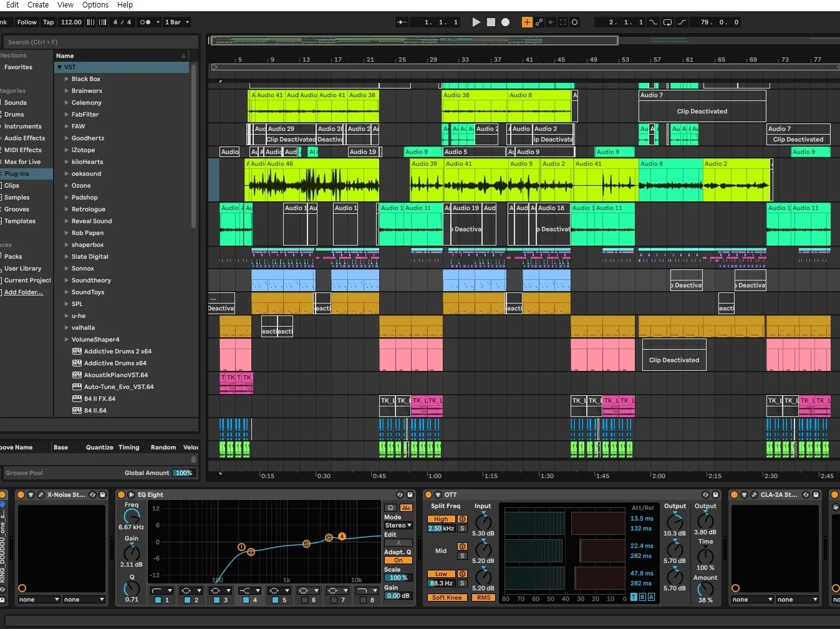840x629 pixels.
Task: Open CLA-2A plug-in window wrench icon
Action: [x=754, y=494]
